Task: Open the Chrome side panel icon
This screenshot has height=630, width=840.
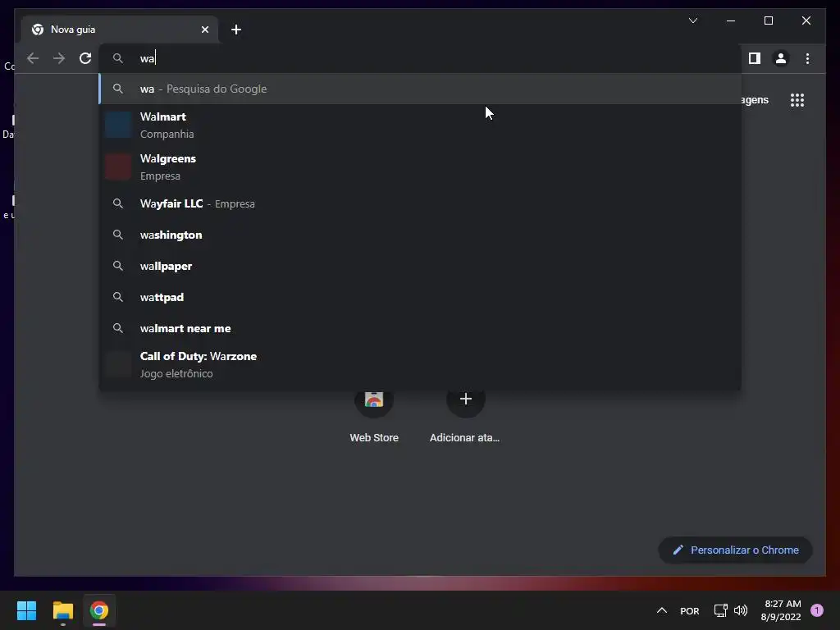Action: 755,58
